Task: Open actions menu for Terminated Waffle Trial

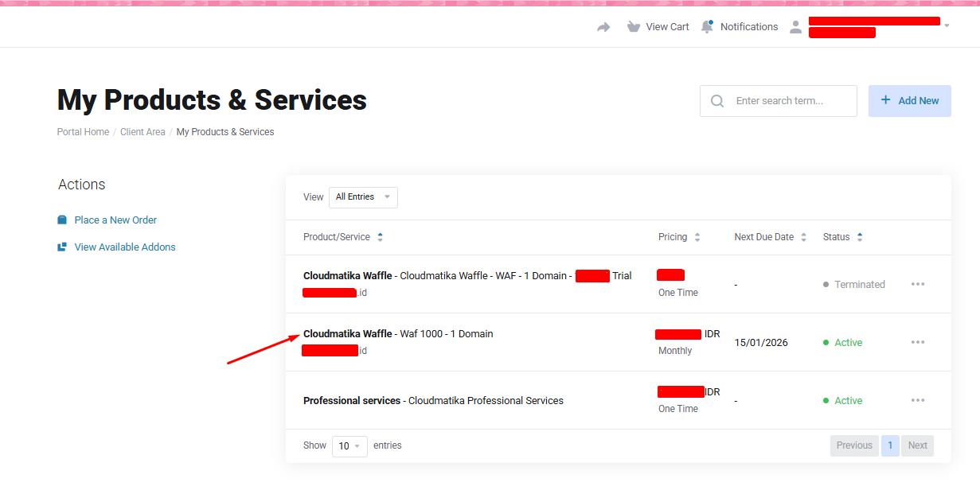Action: (x=918, y=284)
